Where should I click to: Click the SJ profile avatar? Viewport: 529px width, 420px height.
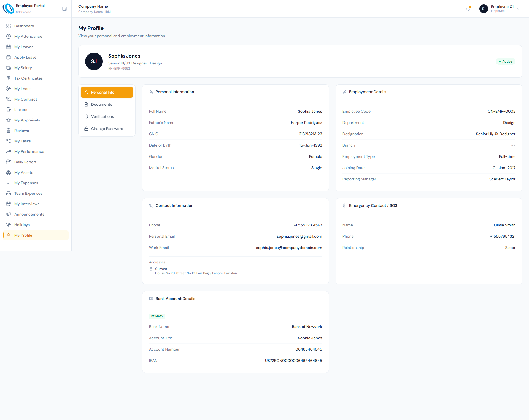94,61
